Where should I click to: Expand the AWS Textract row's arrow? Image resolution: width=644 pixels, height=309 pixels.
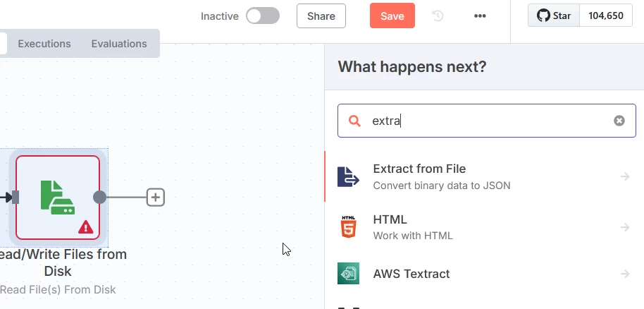click(625, 274)
